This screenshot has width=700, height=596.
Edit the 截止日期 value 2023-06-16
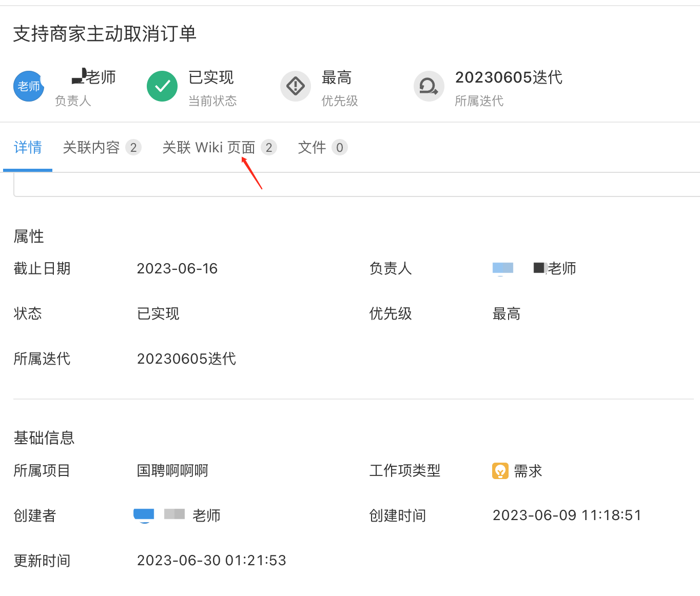(x=178, y=268)
